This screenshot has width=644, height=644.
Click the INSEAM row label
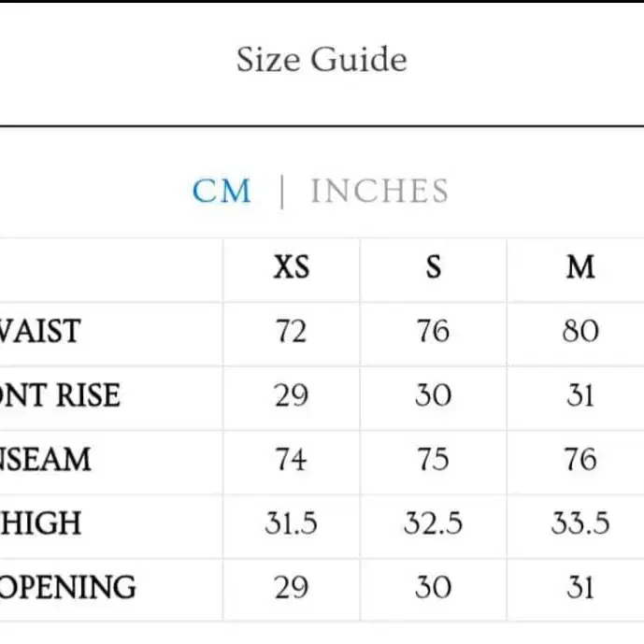coord(46,460)
